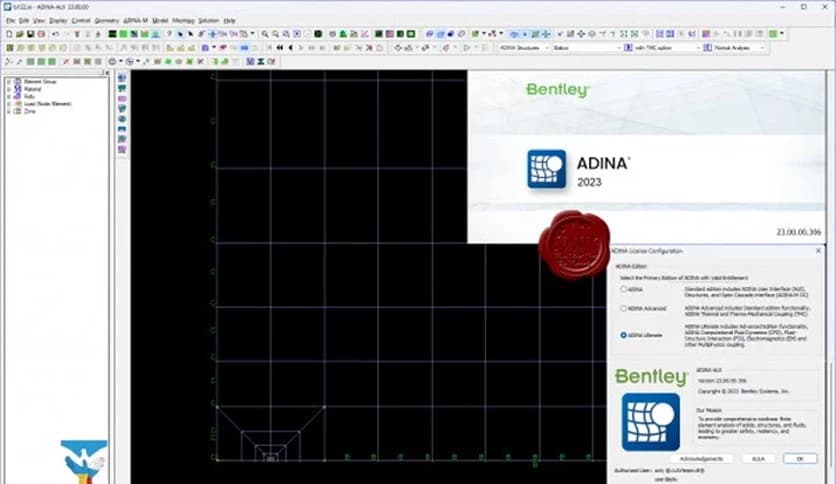Click the Undo arrow icon
This screenshot has width=836, height=484.
point(55,34)
